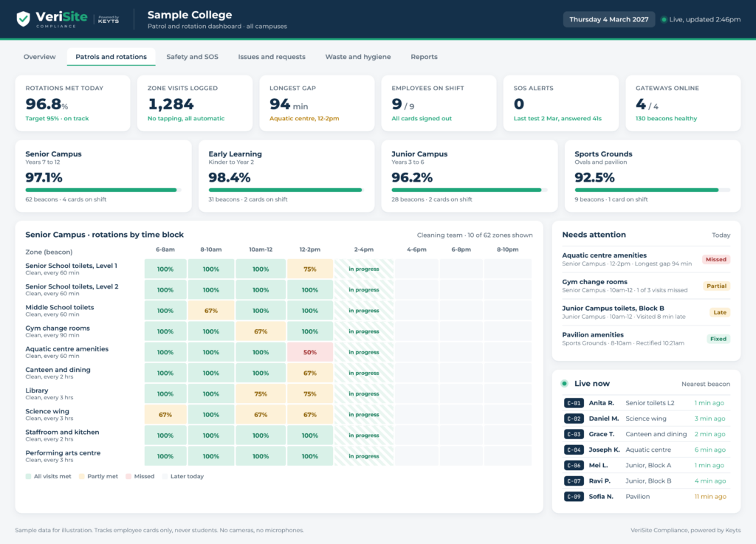
Task: Click the Staffroom and kitchen zone row label
Action: pos(62,435)
